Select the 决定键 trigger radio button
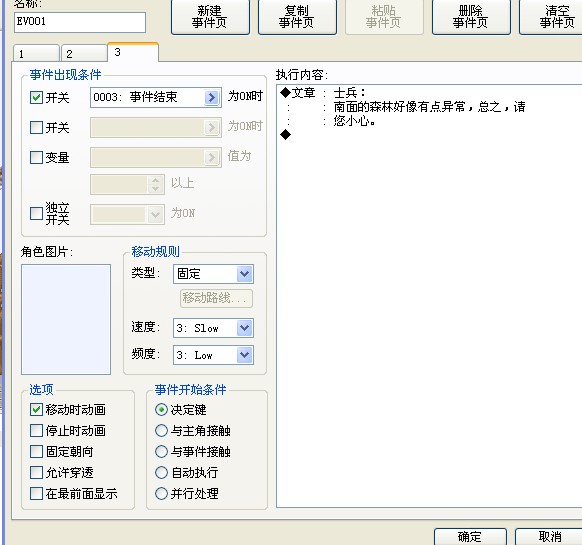 (161, 409)
